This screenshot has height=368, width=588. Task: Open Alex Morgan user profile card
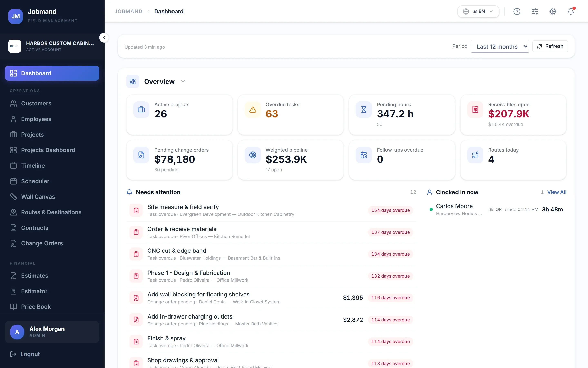(x=52, y=332)
